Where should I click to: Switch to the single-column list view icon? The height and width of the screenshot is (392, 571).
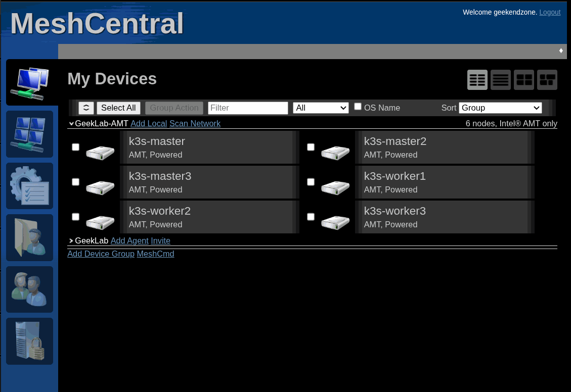coord(501,80)
